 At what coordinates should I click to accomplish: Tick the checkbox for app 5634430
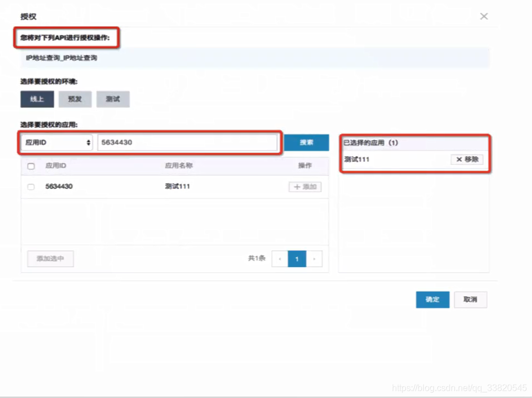(x=31, y=187)
